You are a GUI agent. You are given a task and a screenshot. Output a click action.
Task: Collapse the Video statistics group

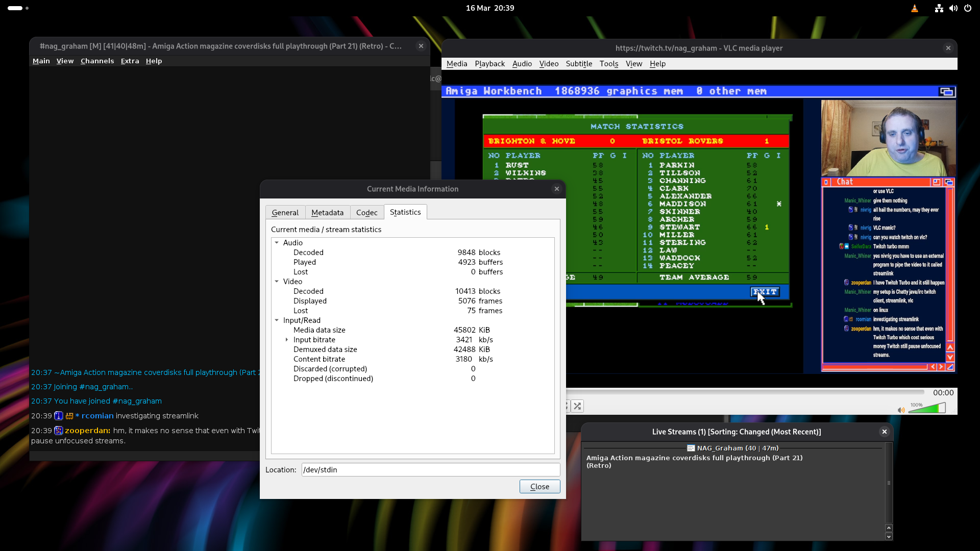tap(277, 282)
